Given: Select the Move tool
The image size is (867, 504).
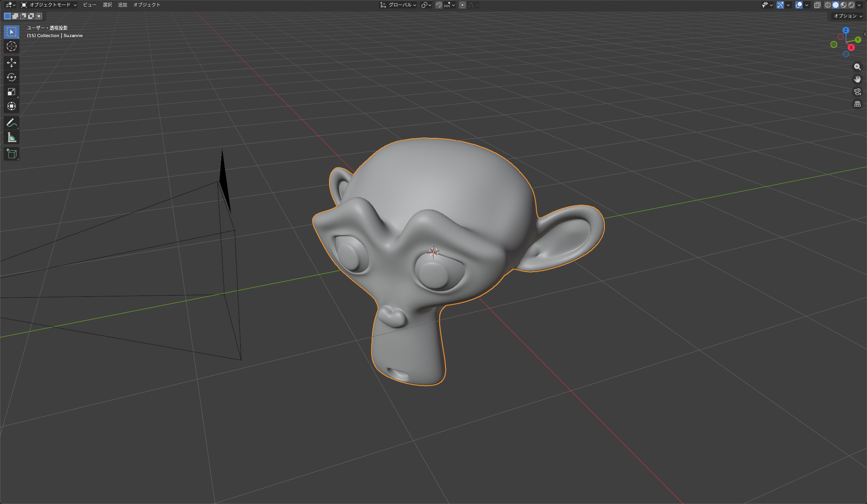Looking at the screenshot, I should (12, 63).
